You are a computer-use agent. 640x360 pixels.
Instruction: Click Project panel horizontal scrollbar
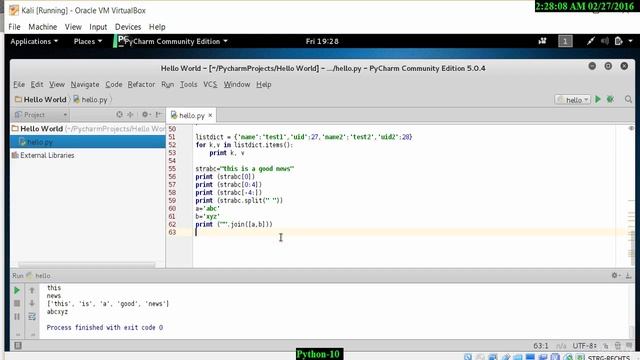coord(87,265)
